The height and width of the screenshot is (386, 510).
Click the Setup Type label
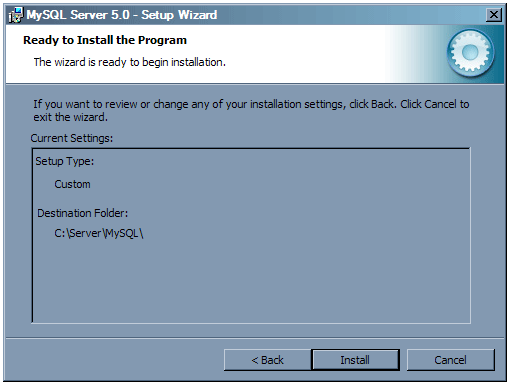pos(65,161)
